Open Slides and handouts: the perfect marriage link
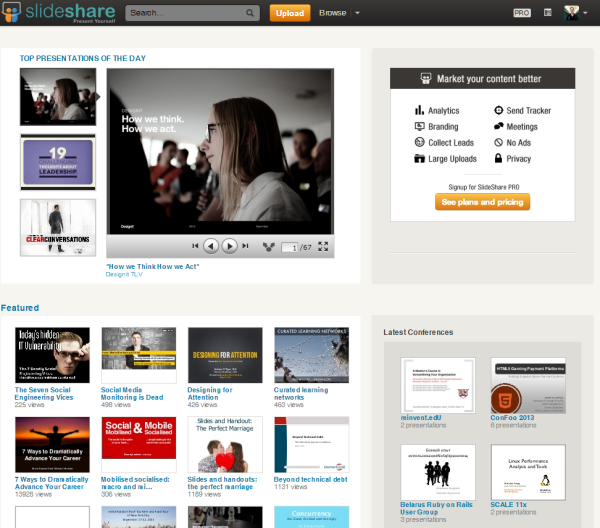Viewport: 600px width, 528px height. 222,483
